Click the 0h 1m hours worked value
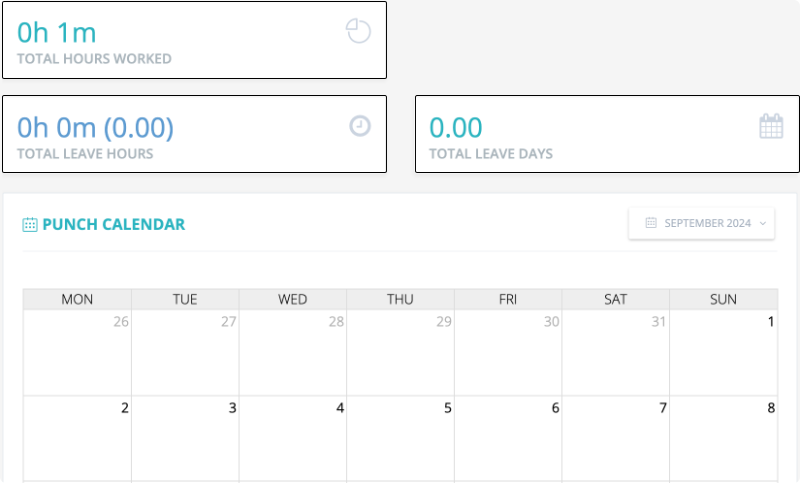 pos(57,33)
